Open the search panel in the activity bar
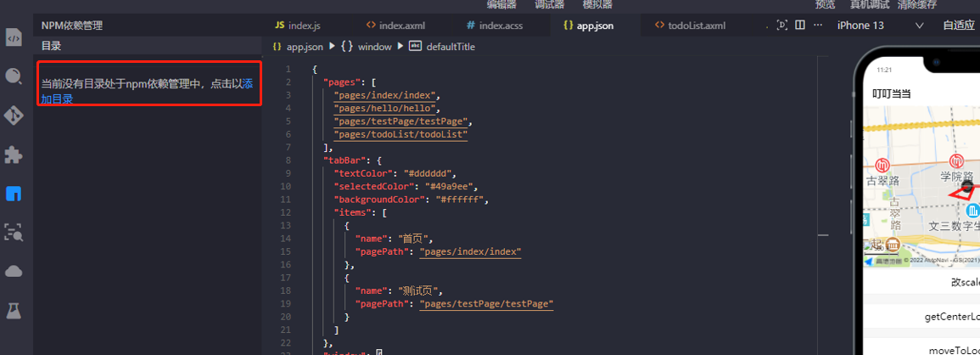 click(x=14, y=76)
